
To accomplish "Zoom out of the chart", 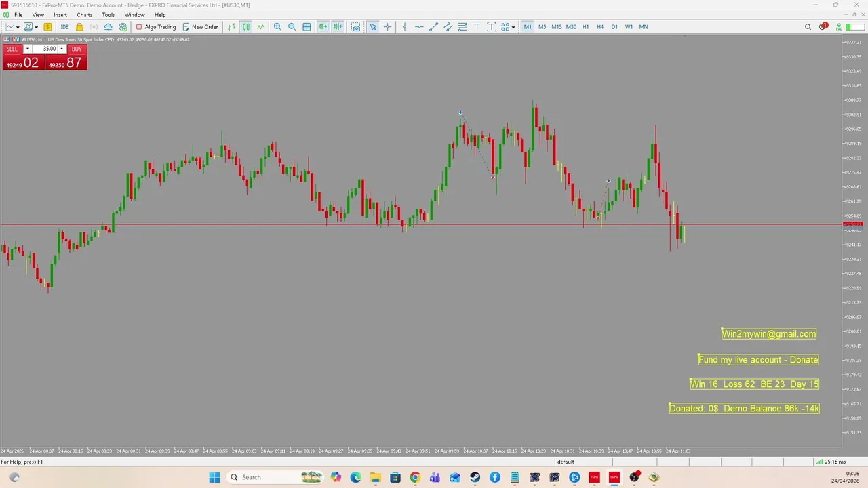I will [292, 27].
